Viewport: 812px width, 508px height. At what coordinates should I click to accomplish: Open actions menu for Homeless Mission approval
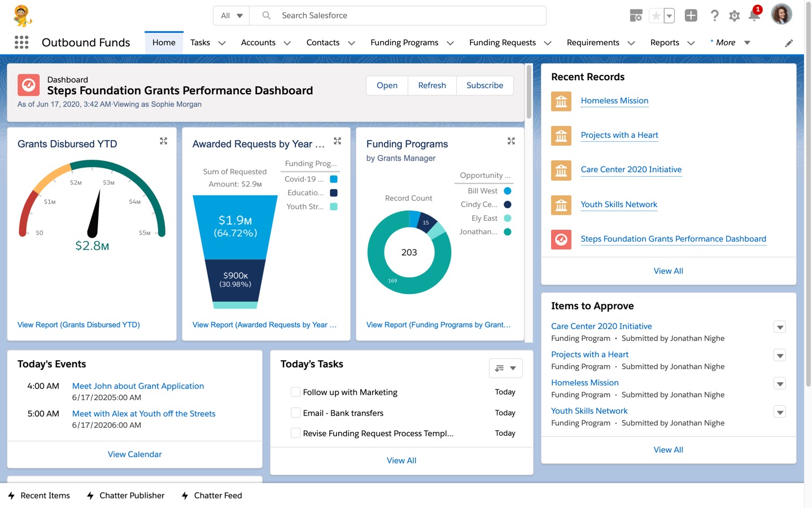click(x=780, y=384)
